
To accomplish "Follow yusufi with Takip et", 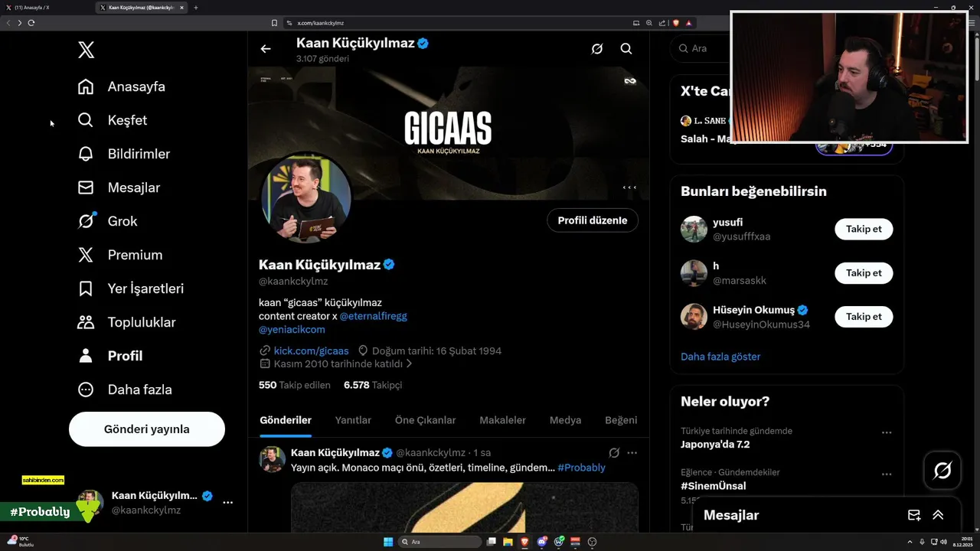I will coord(864,229).
